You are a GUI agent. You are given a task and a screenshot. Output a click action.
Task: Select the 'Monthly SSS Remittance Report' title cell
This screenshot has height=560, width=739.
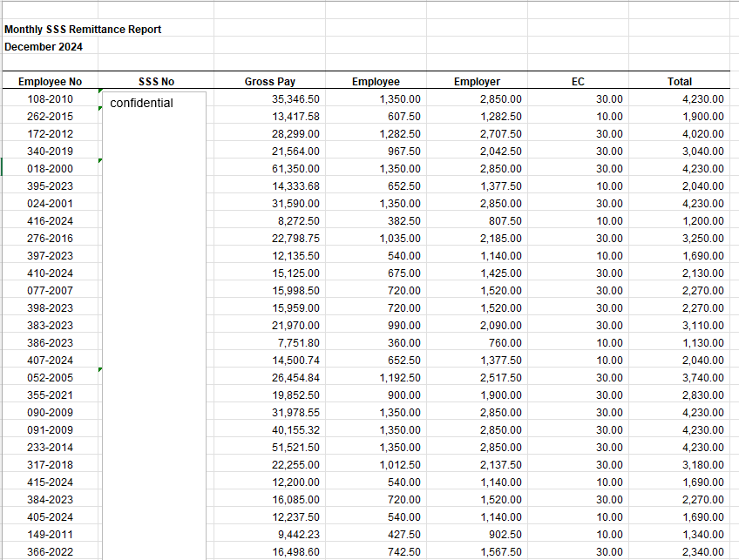83,30
